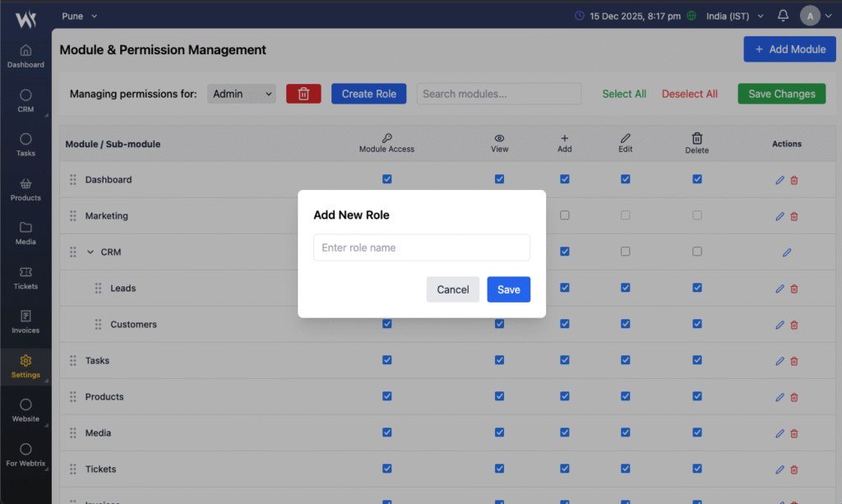
Task: Click Save in Add New Role dialog
Action: point(508,289)
